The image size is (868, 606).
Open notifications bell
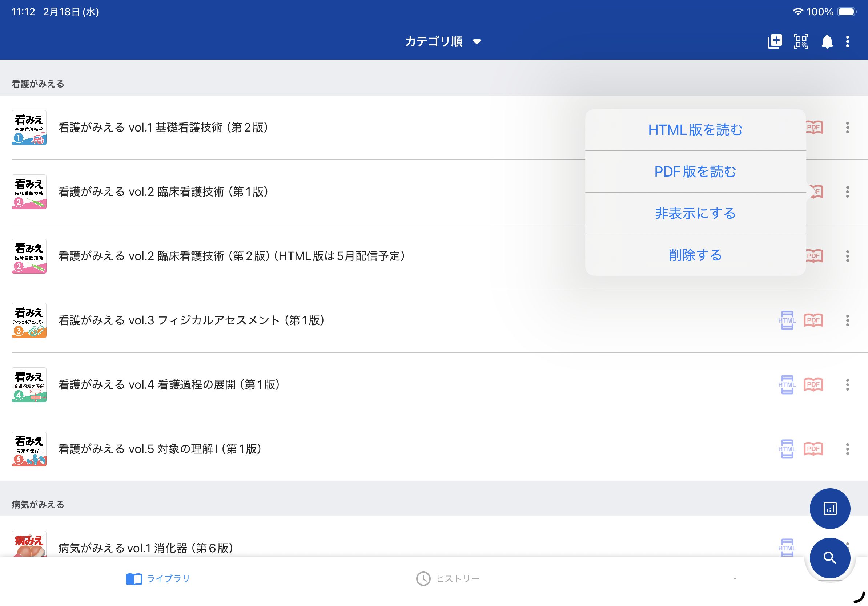click(x=827, y=41)
